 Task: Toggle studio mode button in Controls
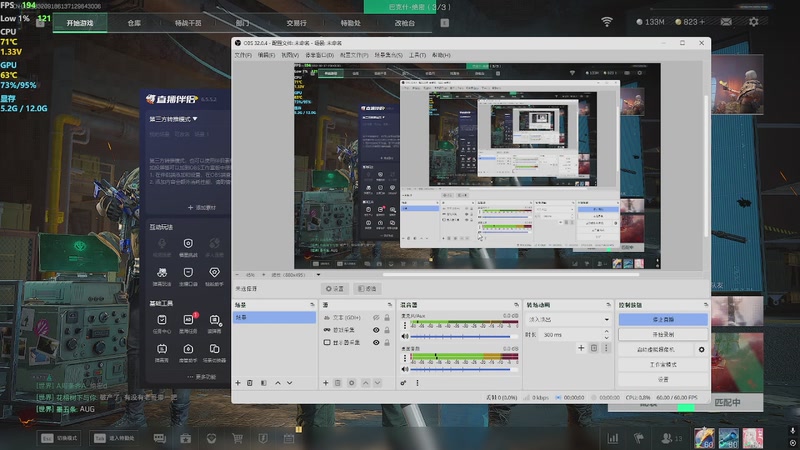click(x=663, y=364)
